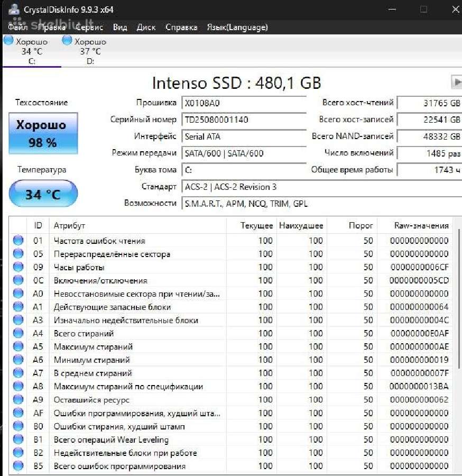462x476 pixels.
Task: Click status orb for attribute A6
Action: click(x=18, y=360)
